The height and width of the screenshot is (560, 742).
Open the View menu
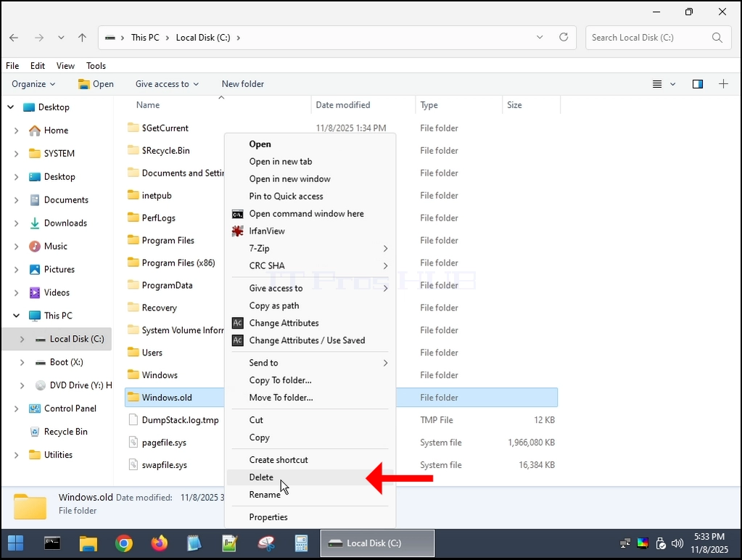(65, 66)
